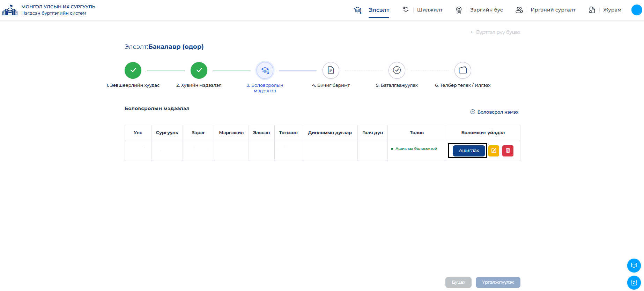Click the university logo icon
Viewport: 644px width, 291px height.
(10, 10)
